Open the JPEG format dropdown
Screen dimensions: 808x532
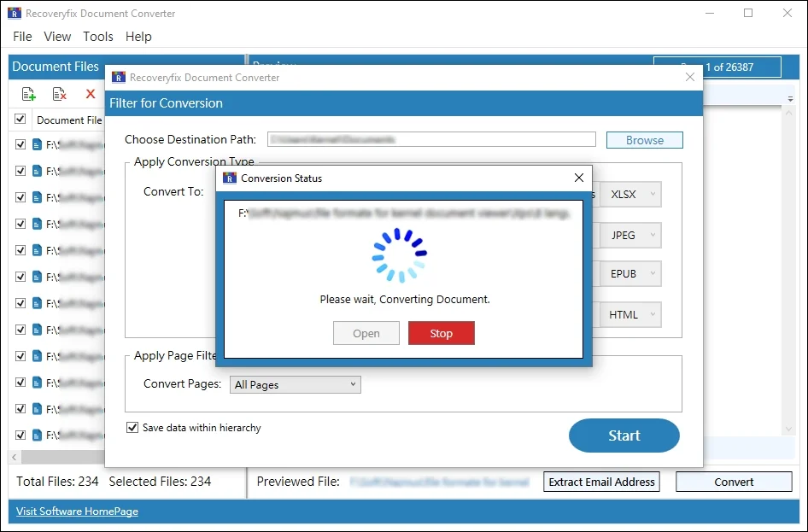pos(630,236)
